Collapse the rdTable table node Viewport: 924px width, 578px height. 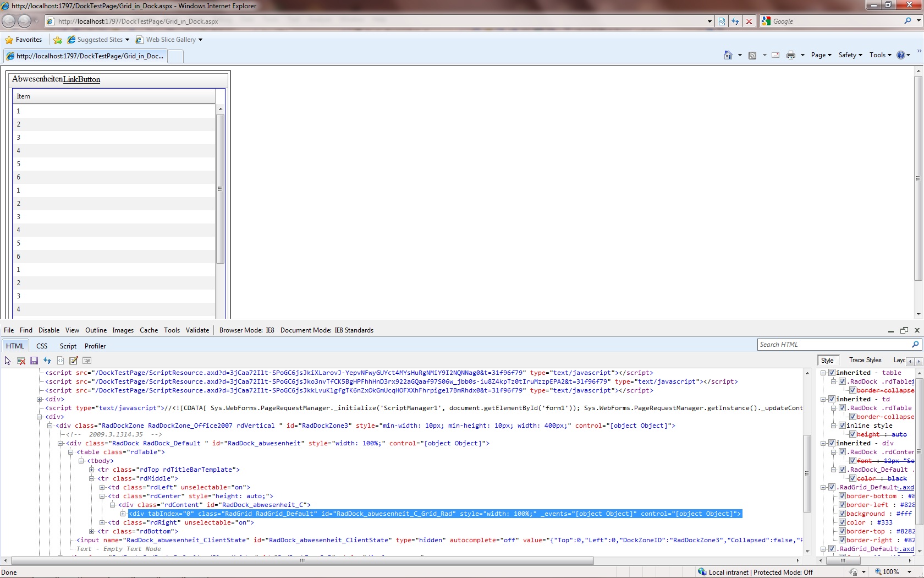pos(70,452)
